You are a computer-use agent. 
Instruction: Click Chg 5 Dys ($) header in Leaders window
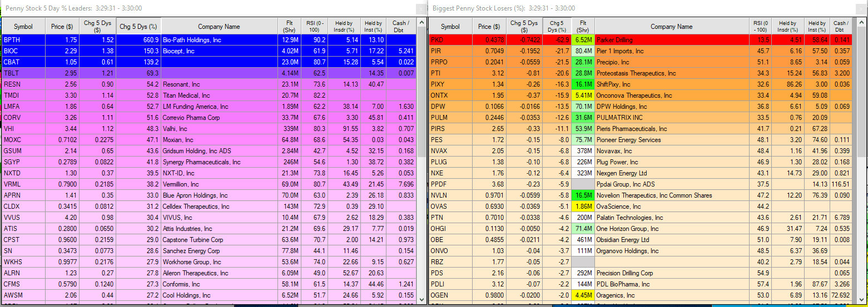97,26
